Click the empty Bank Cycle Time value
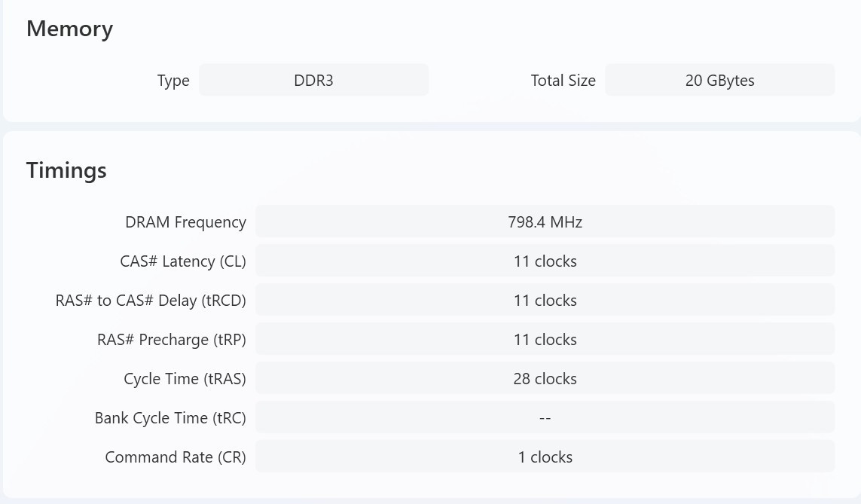The width and height of the screenshot is (861, 504). (x=545, y=418)
